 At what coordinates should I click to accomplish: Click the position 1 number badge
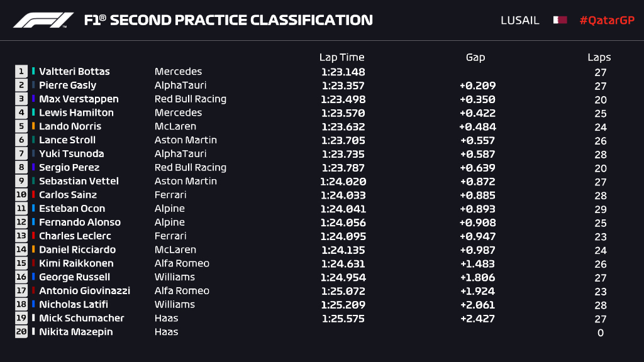click(22, 72)
